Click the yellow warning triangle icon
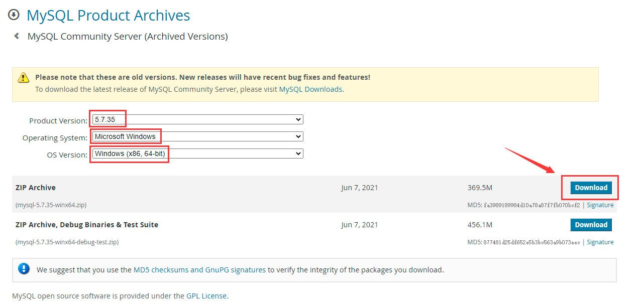644x307 pixels. (24, 77)
